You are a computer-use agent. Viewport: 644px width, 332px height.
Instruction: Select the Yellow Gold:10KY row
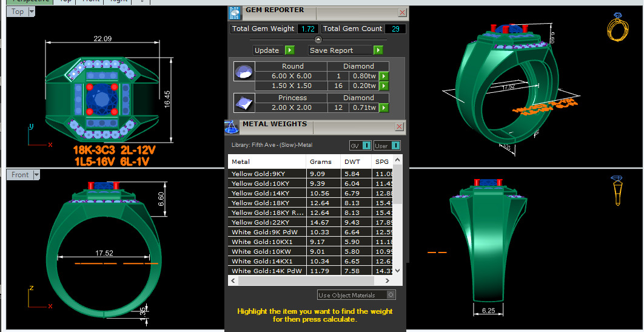(x=310, y=183)
